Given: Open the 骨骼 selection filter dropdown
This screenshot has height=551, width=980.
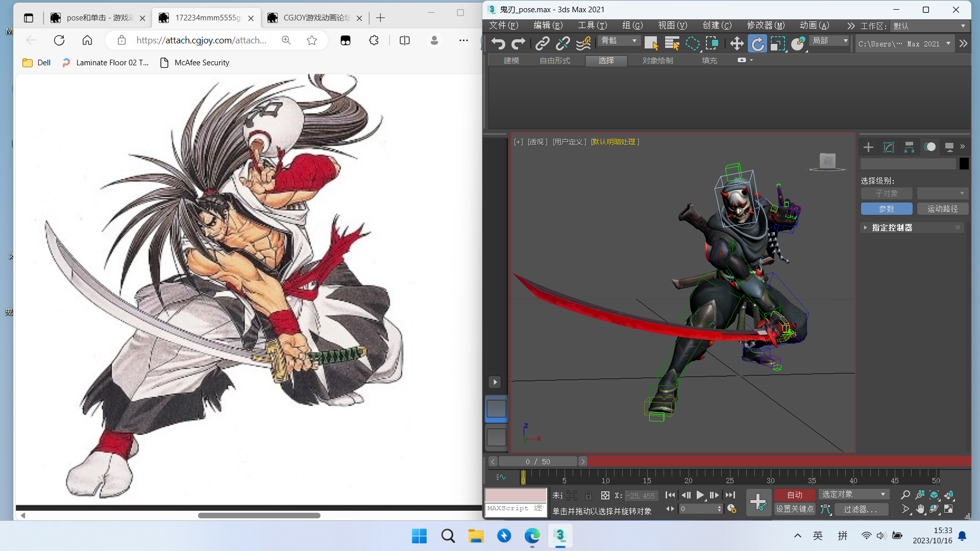Looking at the screenshot, I should click(x=619, y=41).
